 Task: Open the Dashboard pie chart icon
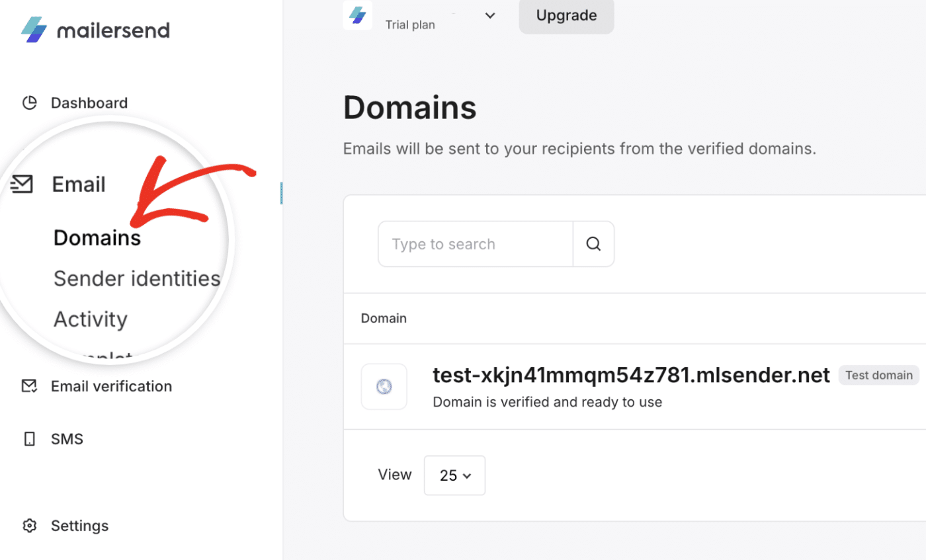click(x=29, y=103)
